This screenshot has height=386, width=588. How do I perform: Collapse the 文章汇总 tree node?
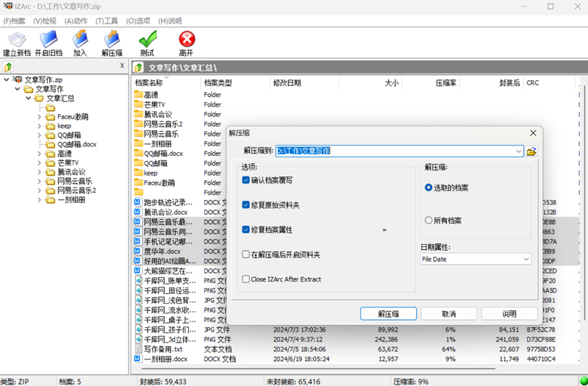pyautogui.click(x=28, y=99)
